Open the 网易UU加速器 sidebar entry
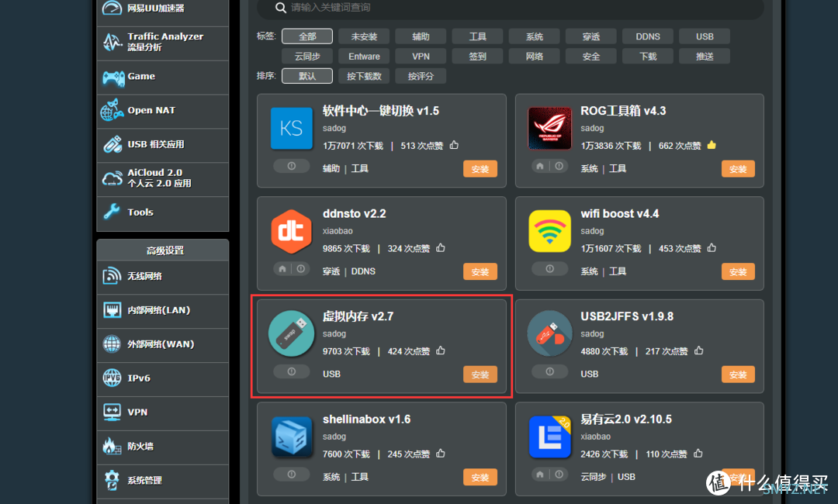This screenshot has height=504, width=838. click(163, 9)
